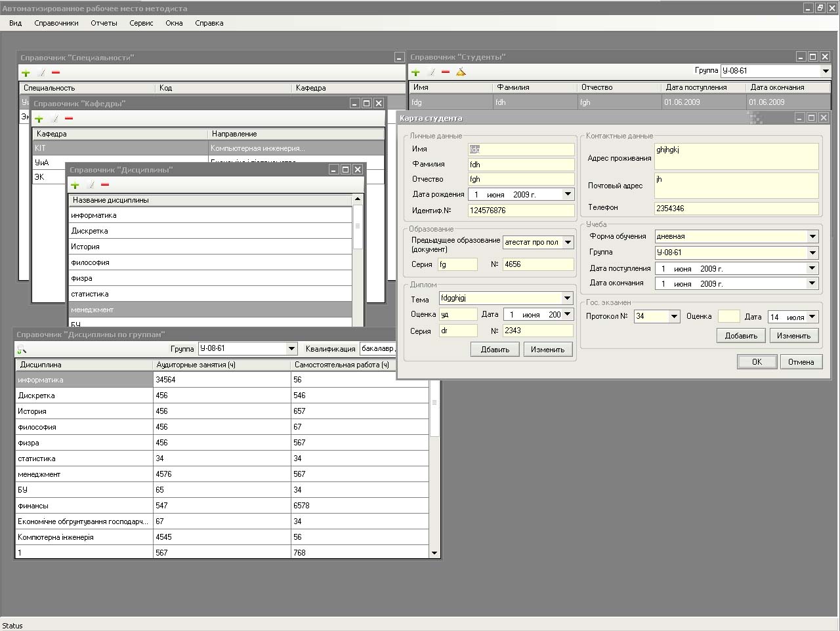Expand Дата рождения date picker
The width and height of the screenshot is (840, 631).
click(x=568, y=195)
